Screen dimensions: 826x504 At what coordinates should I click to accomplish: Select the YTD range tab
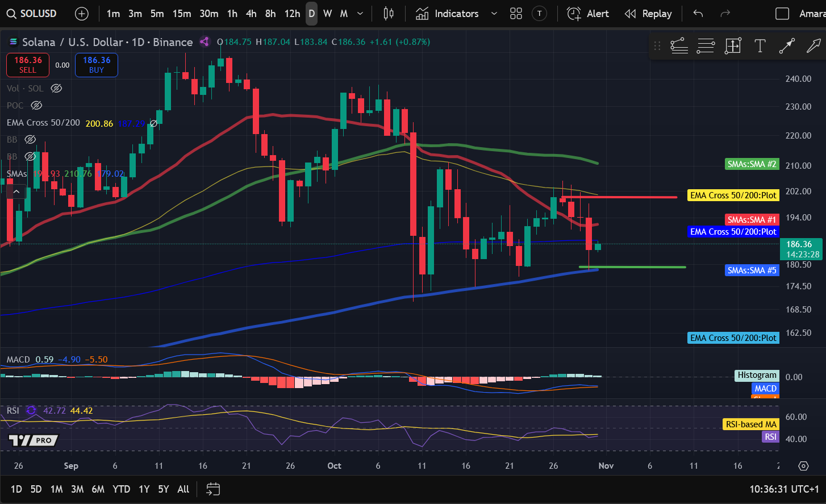pos(121,489)
